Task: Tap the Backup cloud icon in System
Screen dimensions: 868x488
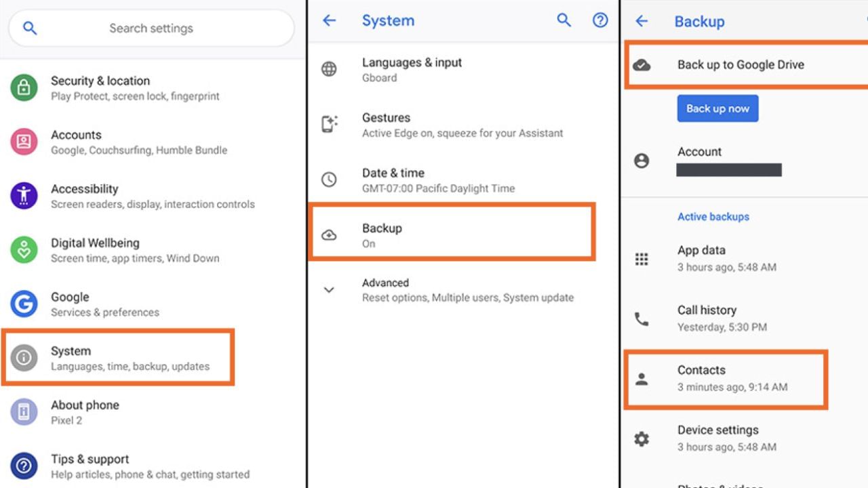Action: (329, 235)
